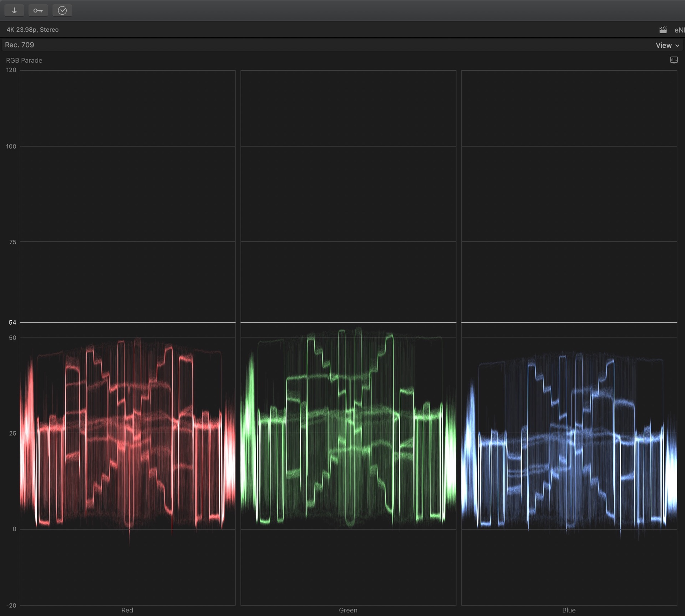Screen dimensions: 685x616
Task: Open the Keyword Editor key icon
Action: click(x=38, y=10)
